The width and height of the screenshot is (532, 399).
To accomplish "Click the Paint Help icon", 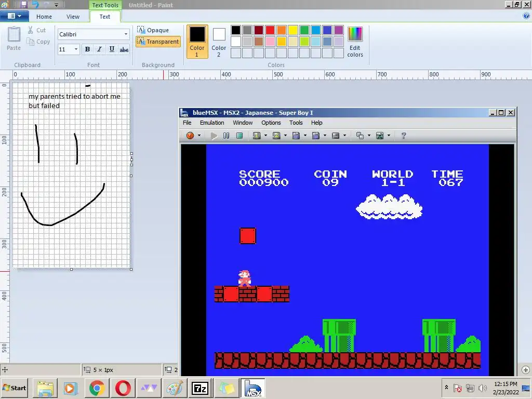I will [x=526, y=16].
